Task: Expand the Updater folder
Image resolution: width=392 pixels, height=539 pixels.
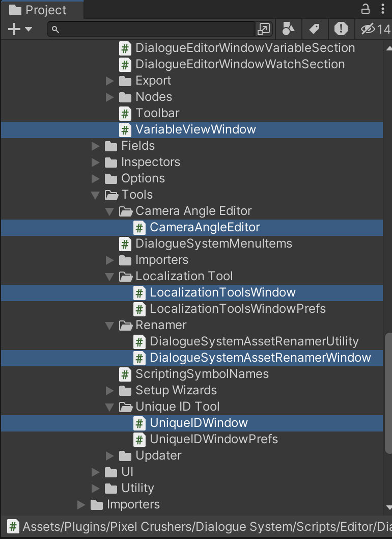Action: pos(109,456)
